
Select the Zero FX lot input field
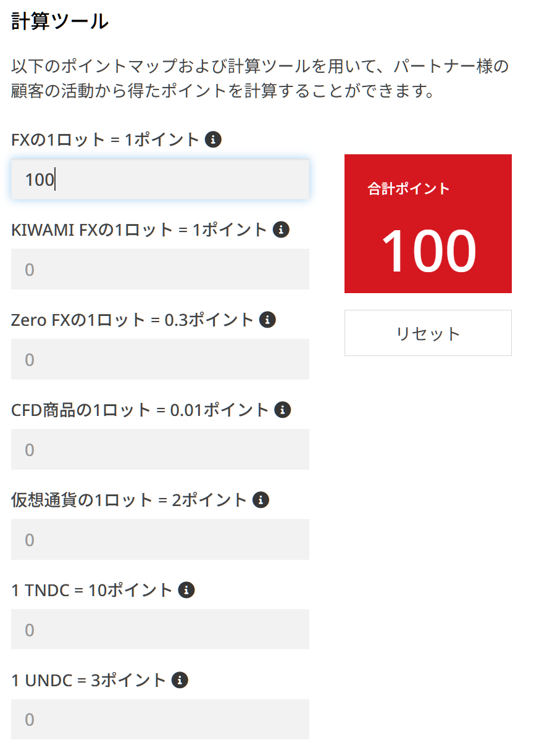click(x=160, y=359)
